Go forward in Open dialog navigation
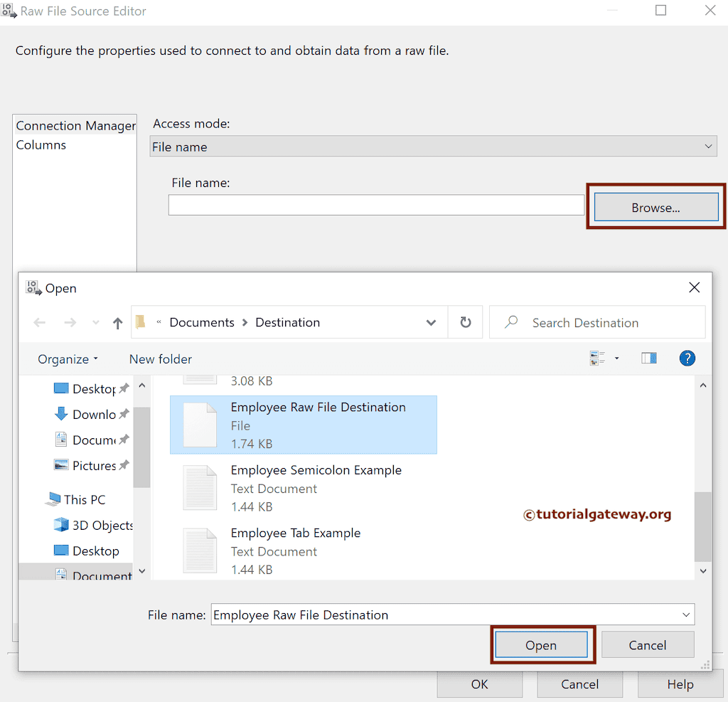Screen dimensions: 728x702 coord(70,322)
